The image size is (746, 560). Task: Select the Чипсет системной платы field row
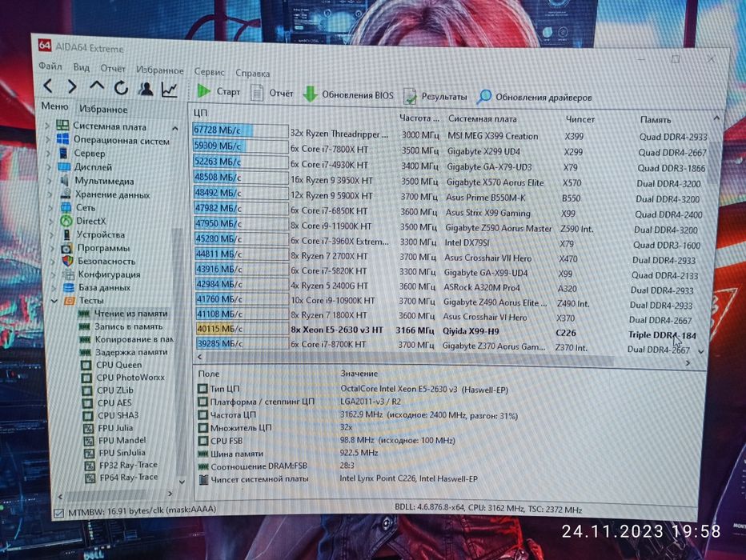pos(337,478)
